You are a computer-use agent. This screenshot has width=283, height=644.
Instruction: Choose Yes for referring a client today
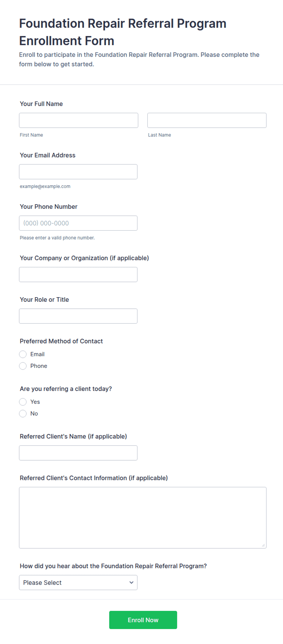pyautogui.click(x=23, y=402)
